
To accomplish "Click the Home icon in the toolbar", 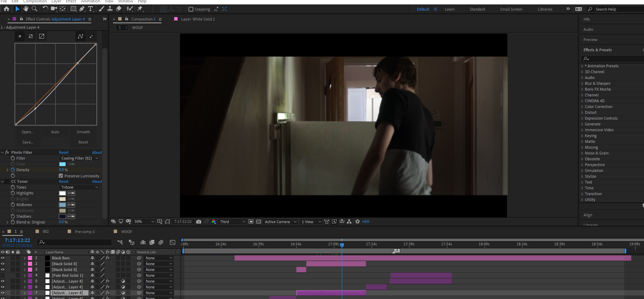I will (6, 9).
